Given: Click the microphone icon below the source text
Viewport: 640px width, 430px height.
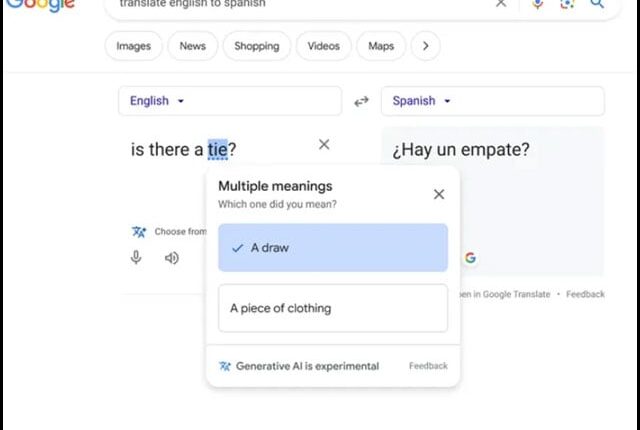Looking at the screenshot, I should tap(136, 258).
